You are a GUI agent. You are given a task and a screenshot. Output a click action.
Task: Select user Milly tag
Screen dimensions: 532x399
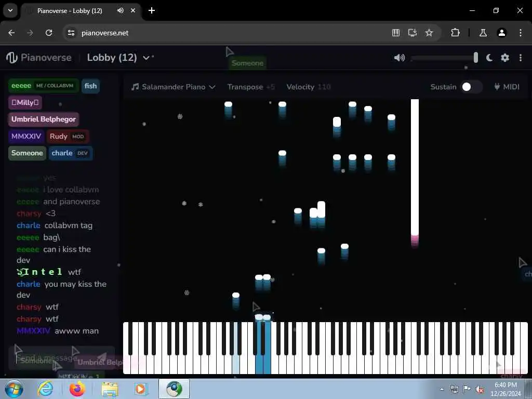25,102
